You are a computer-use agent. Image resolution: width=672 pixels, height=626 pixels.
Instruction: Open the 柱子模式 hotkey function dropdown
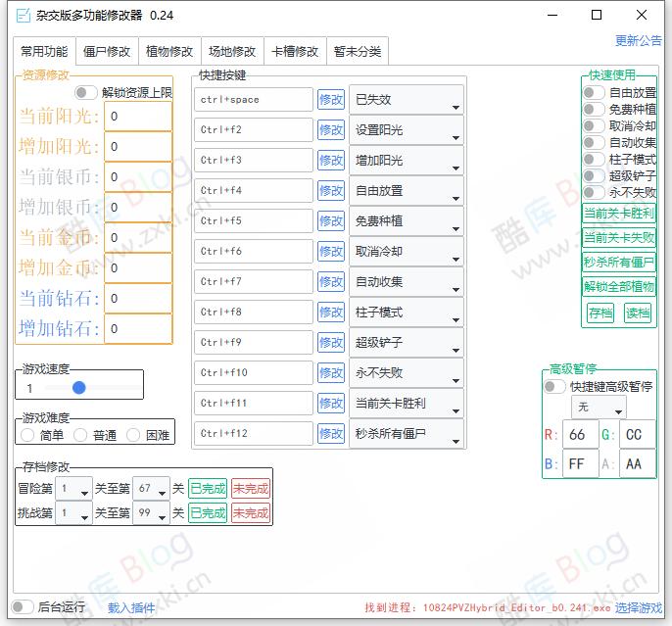[x=407, y=312]
